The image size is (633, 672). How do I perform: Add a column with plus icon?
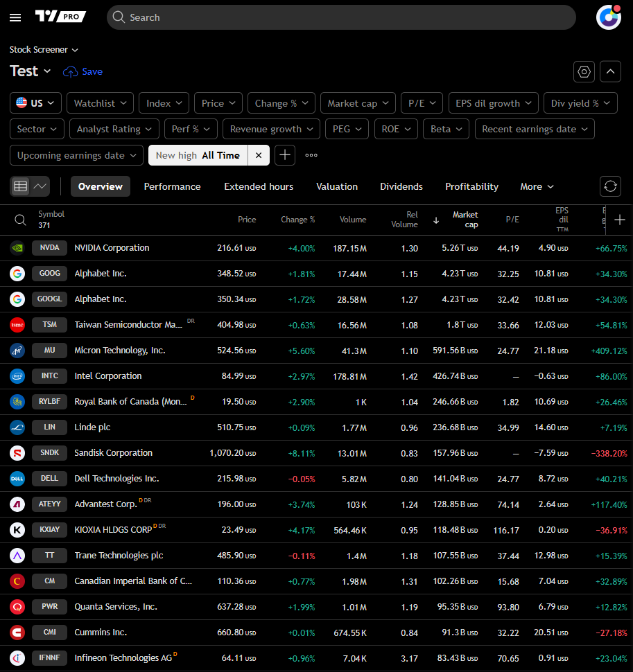620,220
